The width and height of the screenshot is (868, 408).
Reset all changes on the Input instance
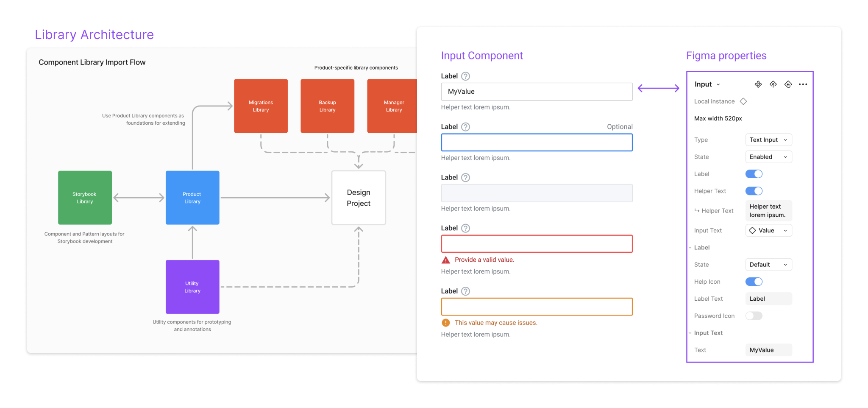pos(788,84)
